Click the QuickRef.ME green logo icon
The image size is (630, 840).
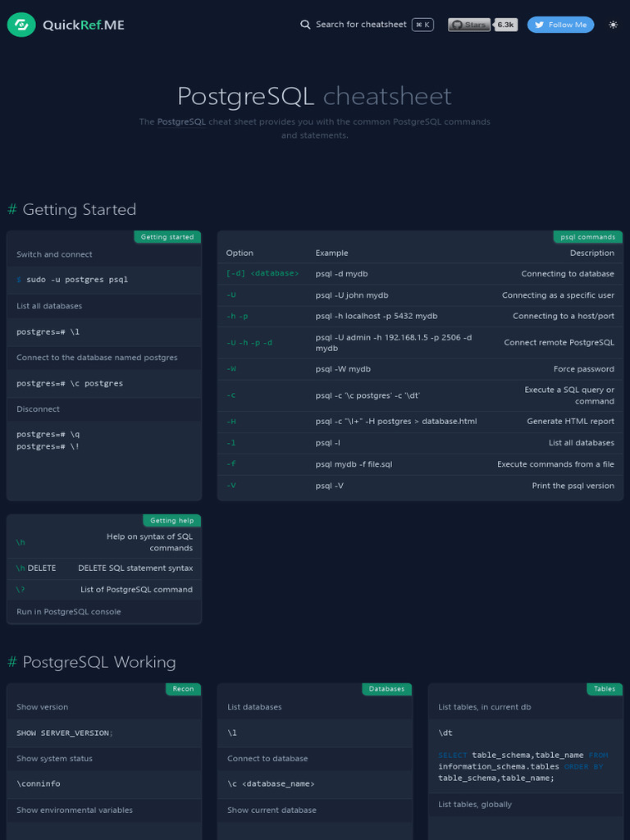[21, 25]
